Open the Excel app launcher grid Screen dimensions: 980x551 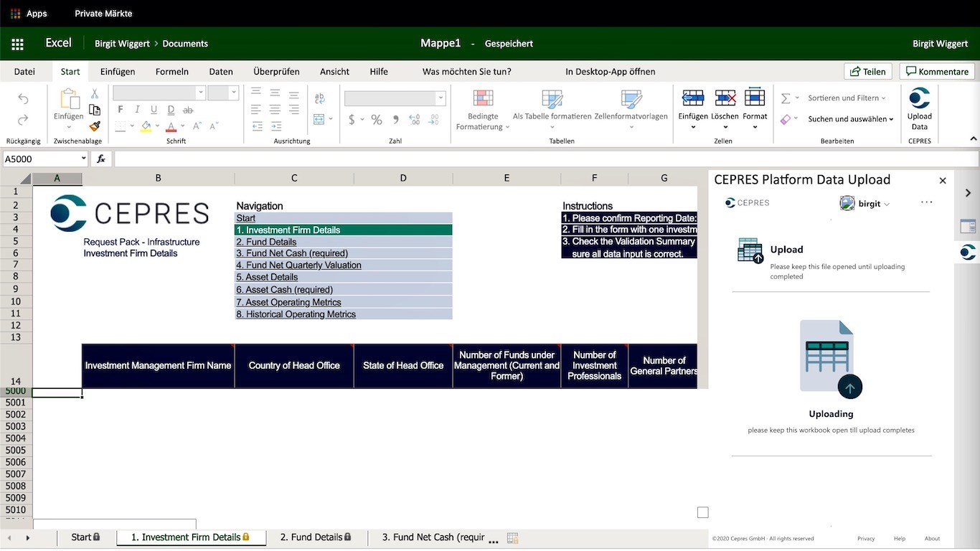17,44
